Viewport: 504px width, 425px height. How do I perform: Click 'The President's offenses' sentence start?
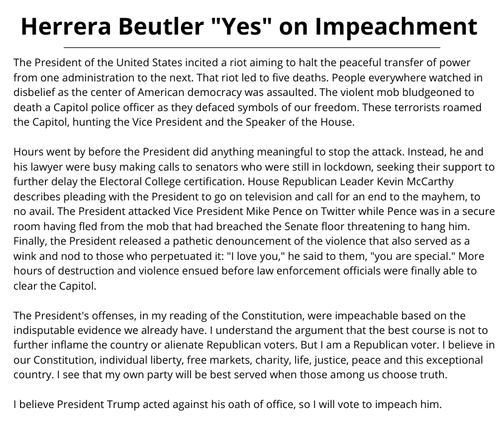coord(75,316)
